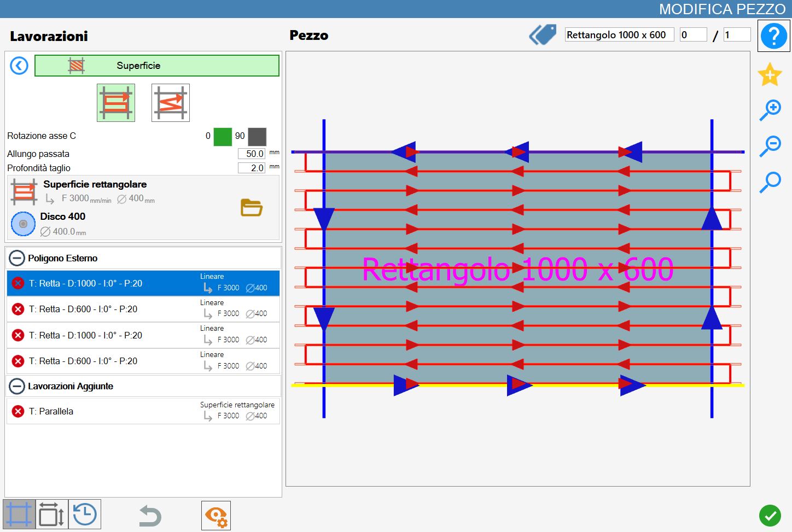The height and width of the screenshot is (532, 792).
Task: Open help with question mark icon
Action: [774, 36]
